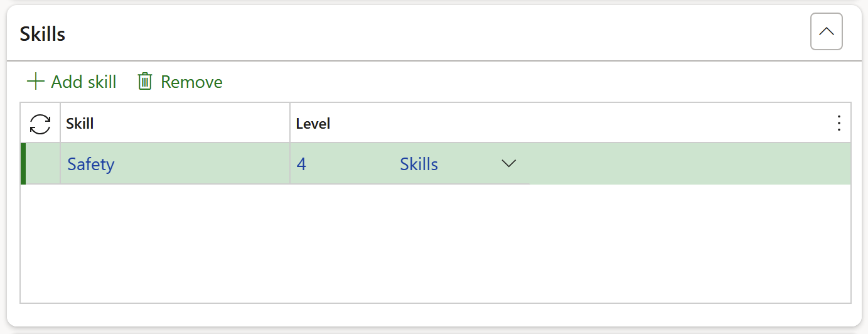Open the three-dot grid options menu
The image size is (868, 334).
pyautogui.click(x=839, y=124)
